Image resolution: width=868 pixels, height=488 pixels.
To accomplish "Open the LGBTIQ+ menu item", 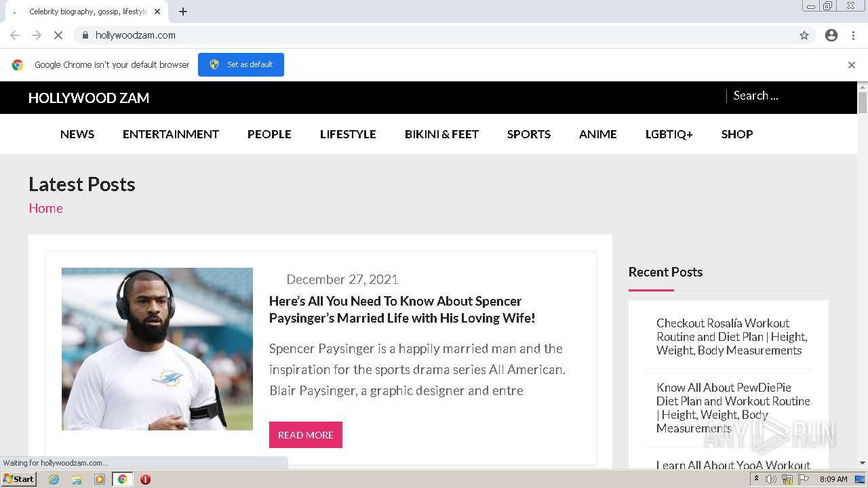I will [669, 134].
